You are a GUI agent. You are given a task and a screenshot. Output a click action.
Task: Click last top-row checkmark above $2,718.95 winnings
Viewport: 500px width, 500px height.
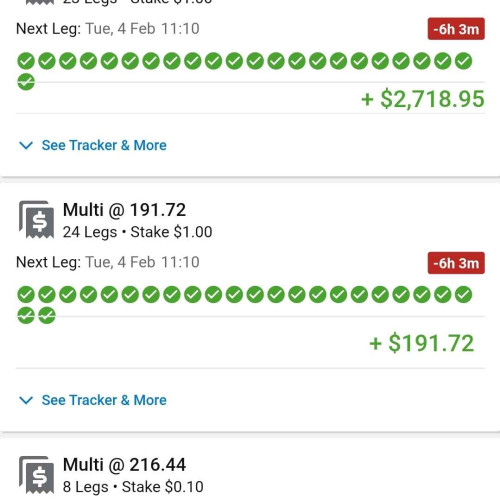(x=463, y=61)
